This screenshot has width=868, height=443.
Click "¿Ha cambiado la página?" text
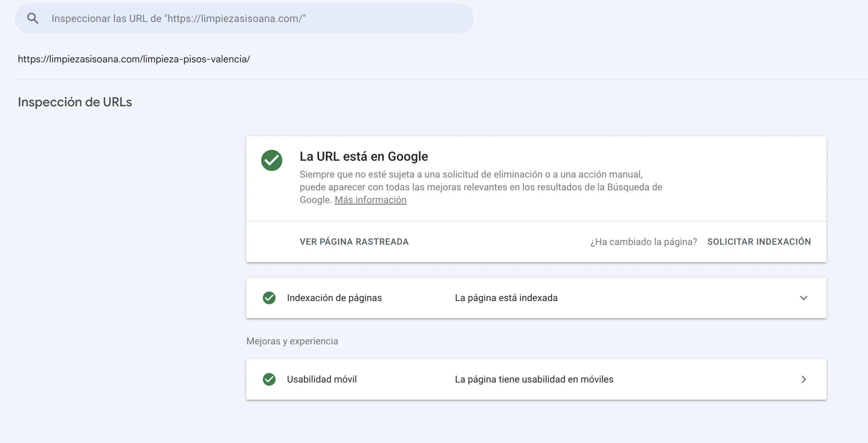pyautogui.click(x=644, y=242)
